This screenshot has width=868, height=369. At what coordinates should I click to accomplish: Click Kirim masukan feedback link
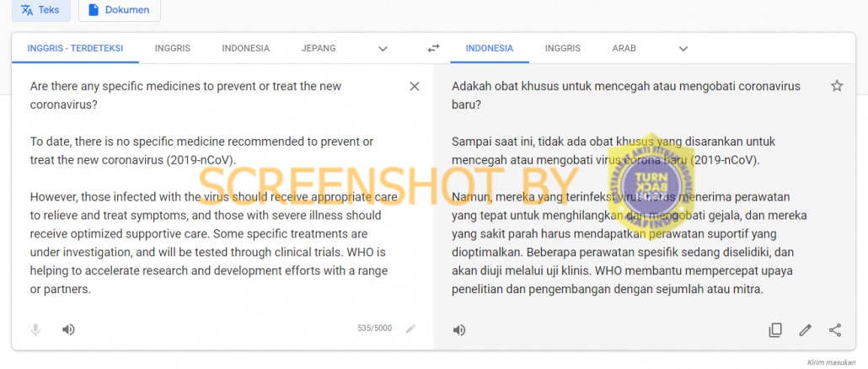point(831,362)
